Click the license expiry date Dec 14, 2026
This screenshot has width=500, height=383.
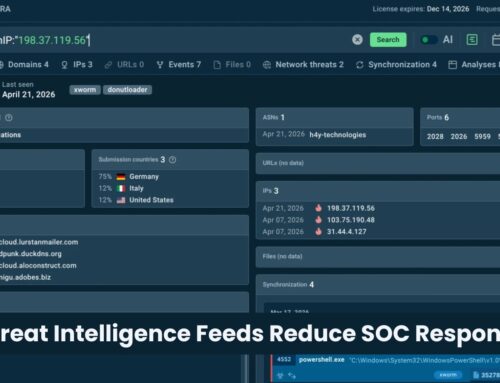click(x=448, y=9)
